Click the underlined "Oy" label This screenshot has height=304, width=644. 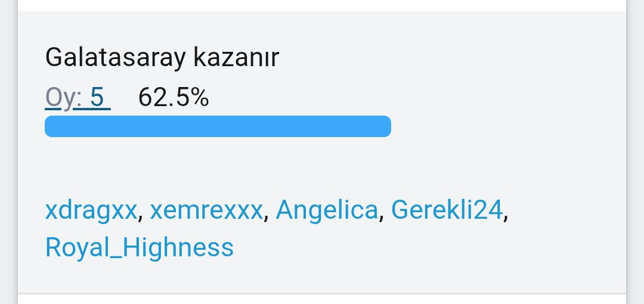click(x=62, y=97)
